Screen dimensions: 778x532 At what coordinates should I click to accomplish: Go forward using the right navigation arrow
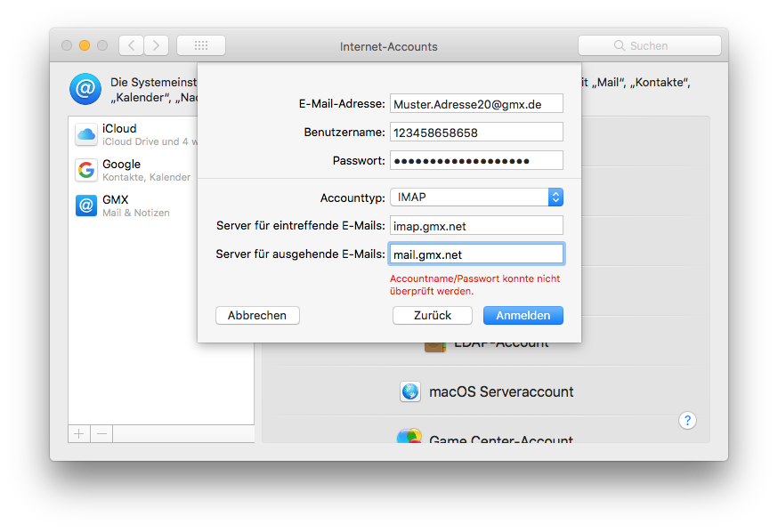pyautogui.click(x=157, y=45)
